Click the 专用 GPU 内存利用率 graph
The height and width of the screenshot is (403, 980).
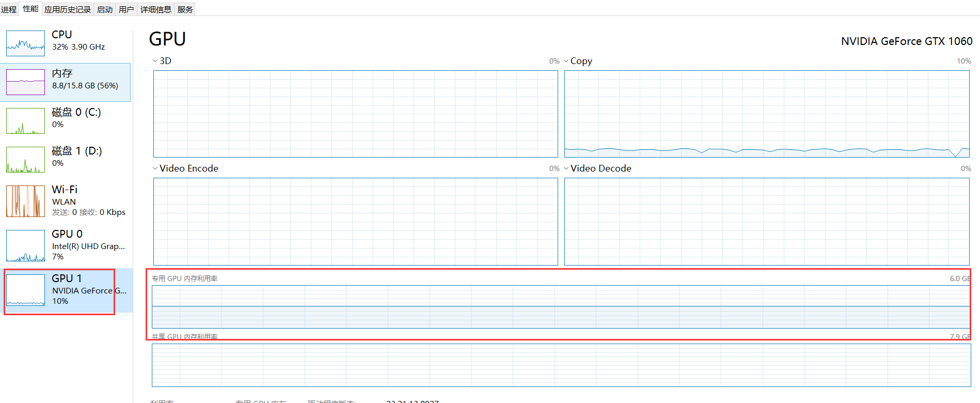pos(561,307)
